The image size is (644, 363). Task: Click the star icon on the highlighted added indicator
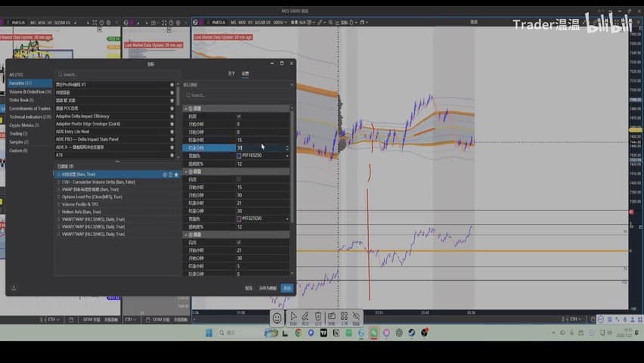coord(177,175)
